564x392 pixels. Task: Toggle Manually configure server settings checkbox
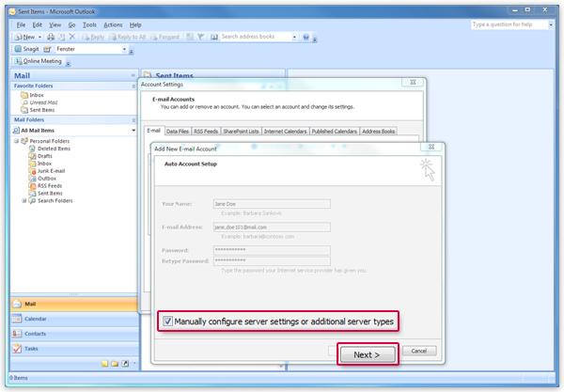(x=167, y=321)
